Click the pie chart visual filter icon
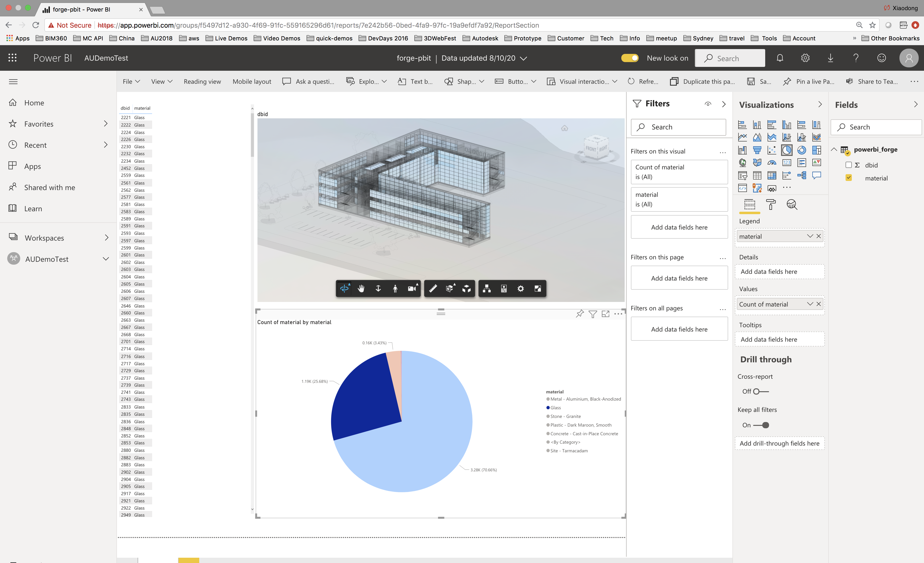The height and width of the screenshot is (563, 924). [592, 314]
